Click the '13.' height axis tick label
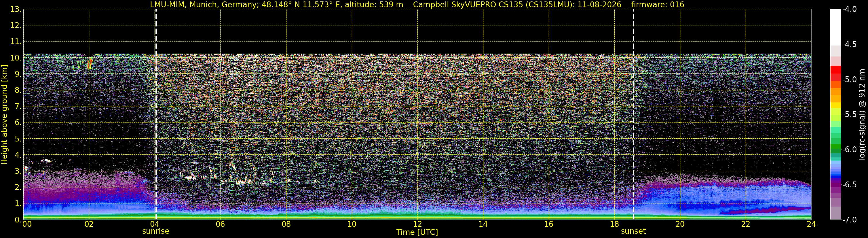 pyautogui.click(x=16, y=9)
